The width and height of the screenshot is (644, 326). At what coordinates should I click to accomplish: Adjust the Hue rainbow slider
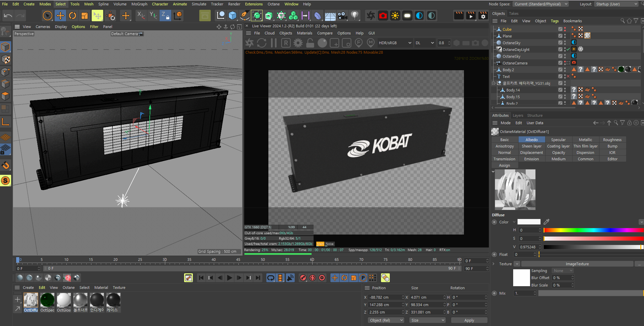(593, 230)
